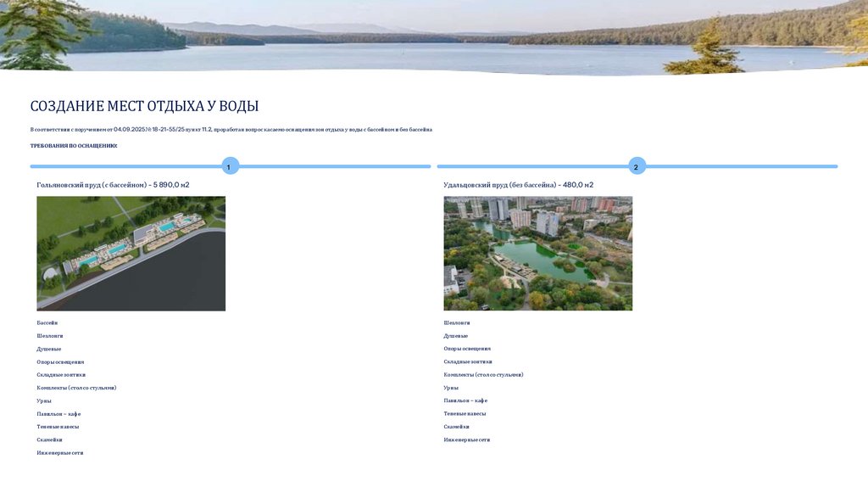This screenshot has height=487, width=868.
Task: Select 'Складные зонтики' under Гольяновский пруд
Action: (x=61, y=375)
